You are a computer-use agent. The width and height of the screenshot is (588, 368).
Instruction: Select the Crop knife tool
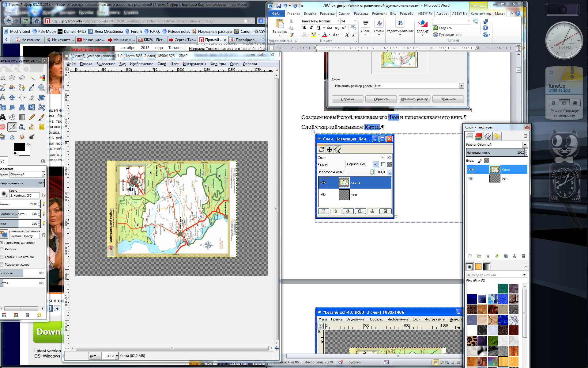(32, 98)
